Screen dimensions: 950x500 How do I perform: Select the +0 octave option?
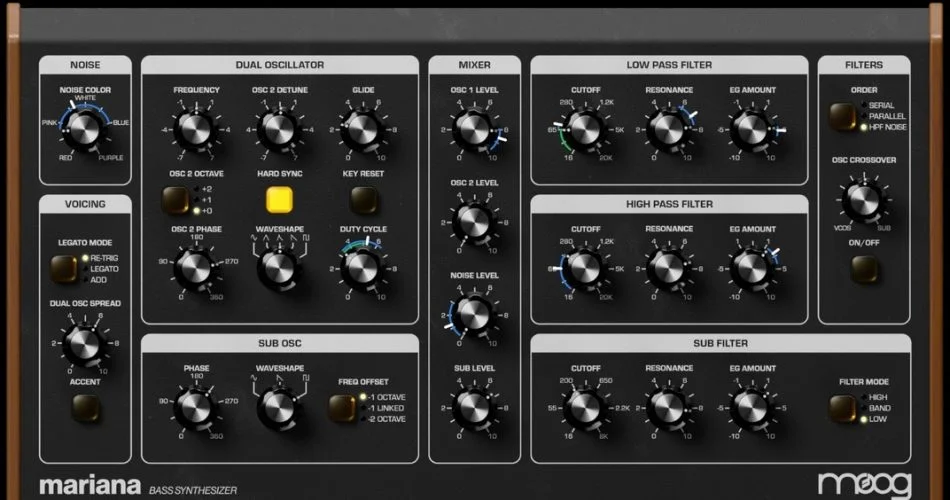point(207,211)
